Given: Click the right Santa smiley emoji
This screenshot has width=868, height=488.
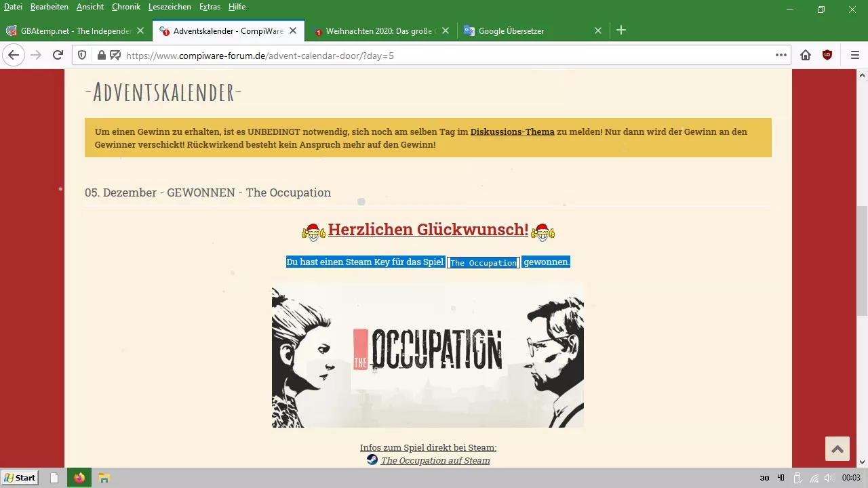Looking at the screenshot, I should (x=543, y=232).
